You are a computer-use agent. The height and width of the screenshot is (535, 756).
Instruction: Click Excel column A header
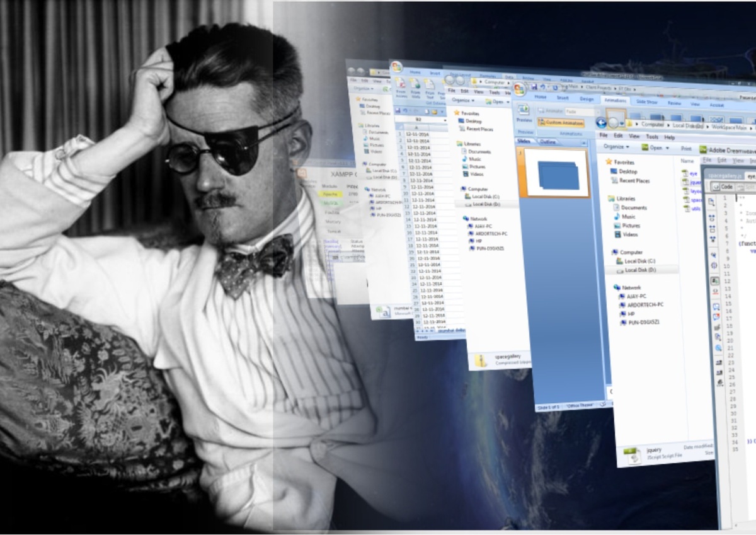(x=416, y=127)
